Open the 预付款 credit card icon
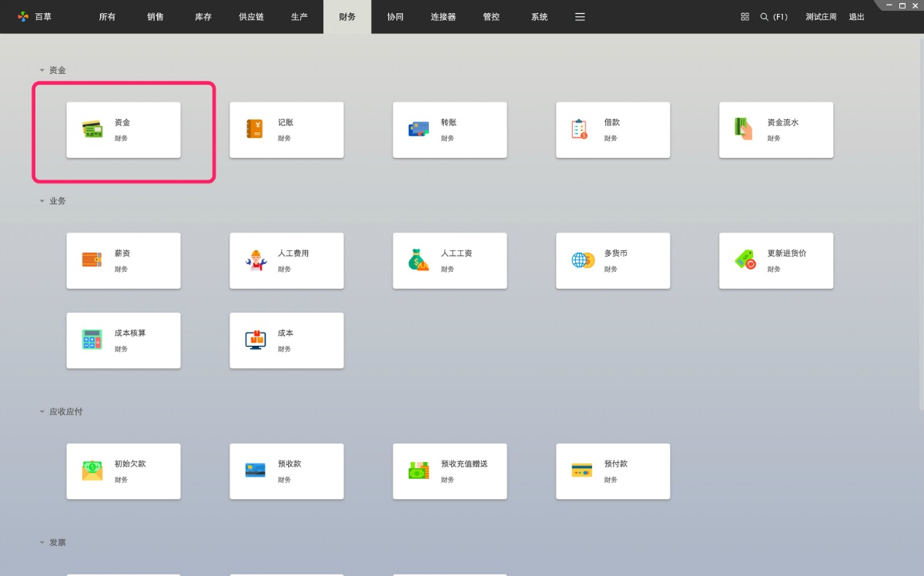This screenshot has height=576, width=924. [582, 471]
